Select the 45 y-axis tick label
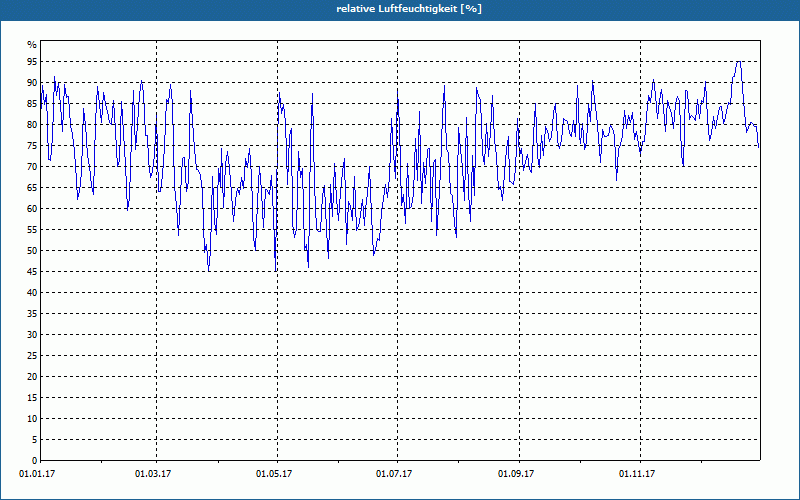 coord(31,272)
